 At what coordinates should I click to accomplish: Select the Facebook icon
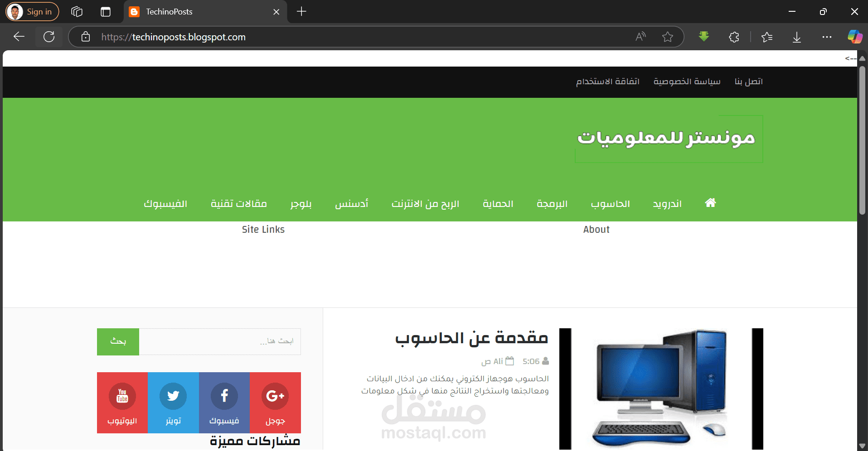224,396
